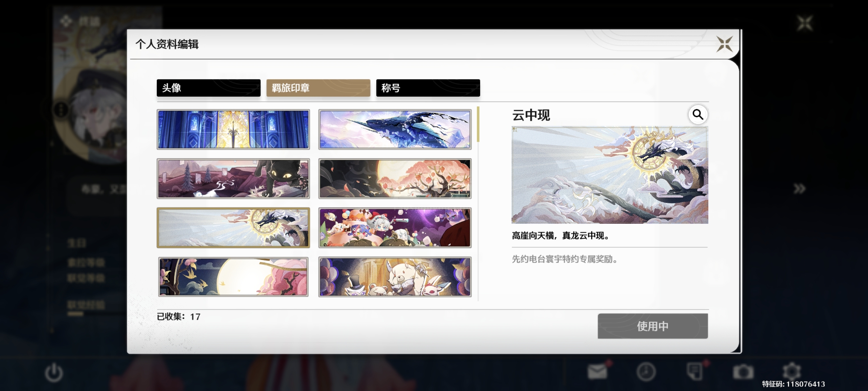Click the clock history icon

[646, 372]
